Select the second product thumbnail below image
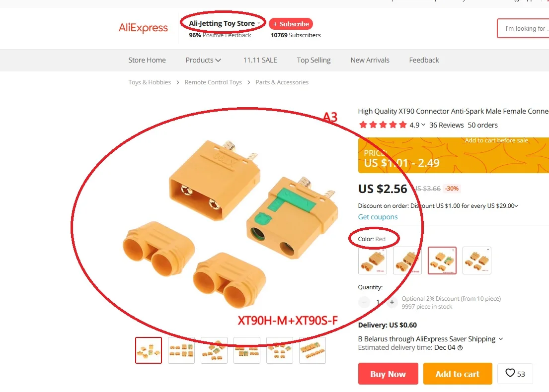 (181, 350)
